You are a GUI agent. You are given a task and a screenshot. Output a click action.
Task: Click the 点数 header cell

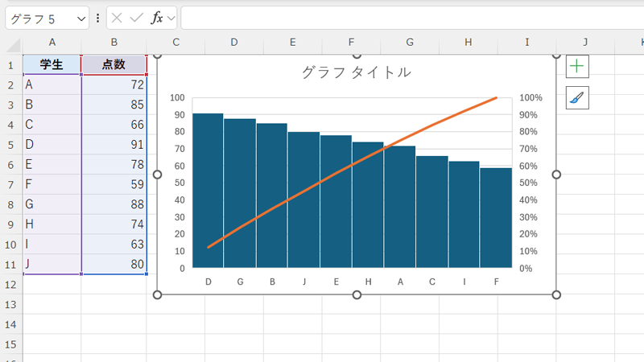(114, 65)
